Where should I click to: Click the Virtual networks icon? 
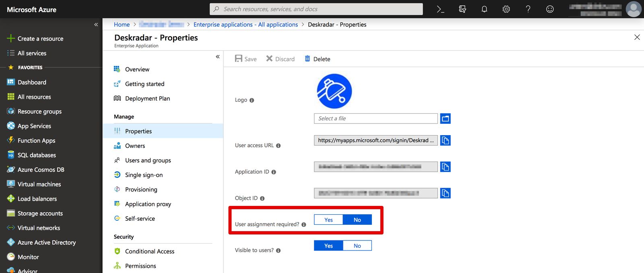[11, 228]
